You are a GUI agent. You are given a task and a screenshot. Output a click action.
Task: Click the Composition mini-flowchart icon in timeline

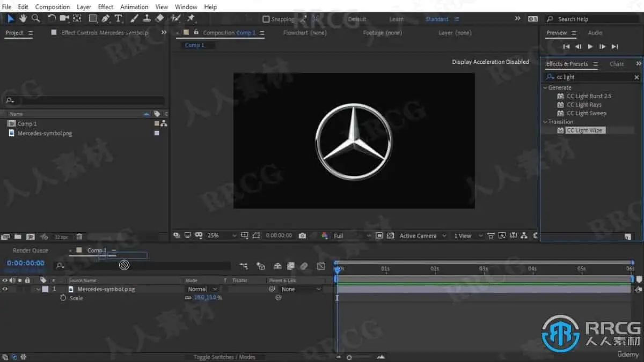click(x=244, y=265)
